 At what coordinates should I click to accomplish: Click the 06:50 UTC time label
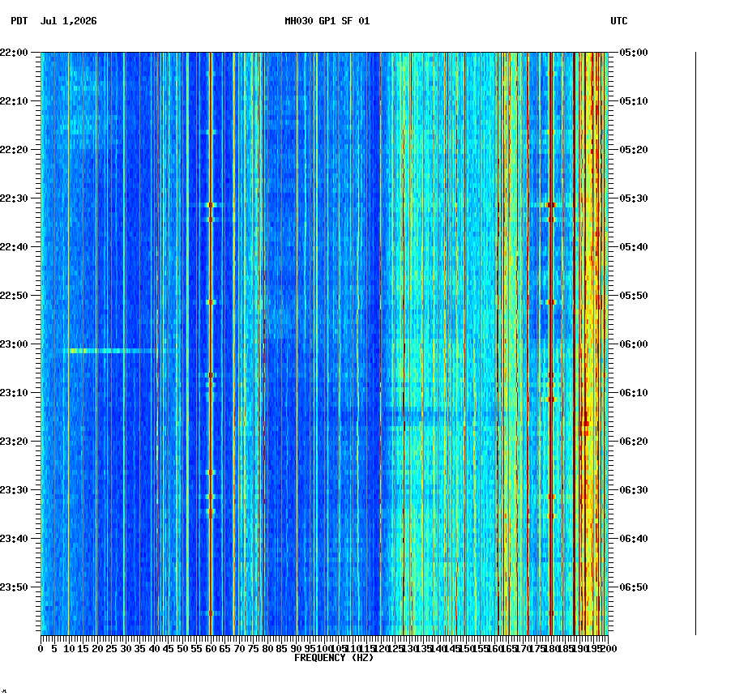coord(634,587)
